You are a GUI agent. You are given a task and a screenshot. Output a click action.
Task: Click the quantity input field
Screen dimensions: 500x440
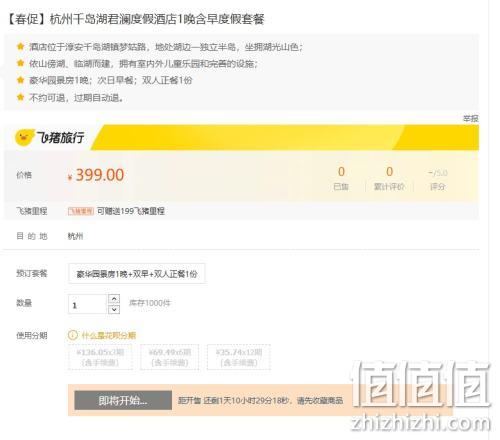(x=87, y=304)
